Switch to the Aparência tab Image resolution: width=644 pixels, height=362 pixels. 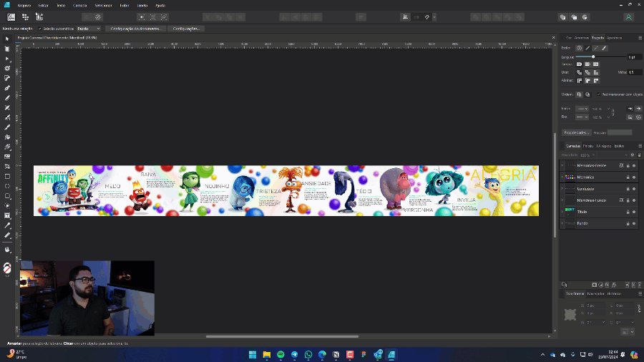click(x=615, y=38)
